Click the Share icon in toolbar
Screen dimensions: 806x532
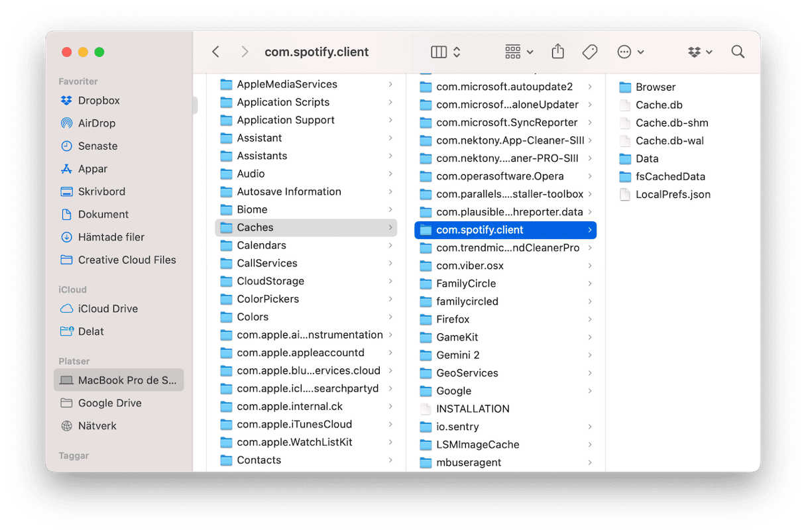[x=557, y=52]
